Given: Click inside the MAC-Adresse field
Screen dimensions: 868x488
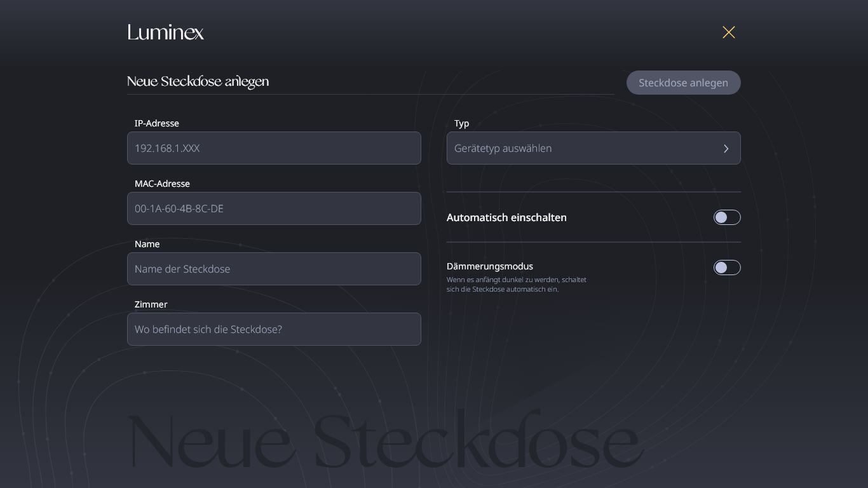Looking at the screenshot, I should point(274,208).
